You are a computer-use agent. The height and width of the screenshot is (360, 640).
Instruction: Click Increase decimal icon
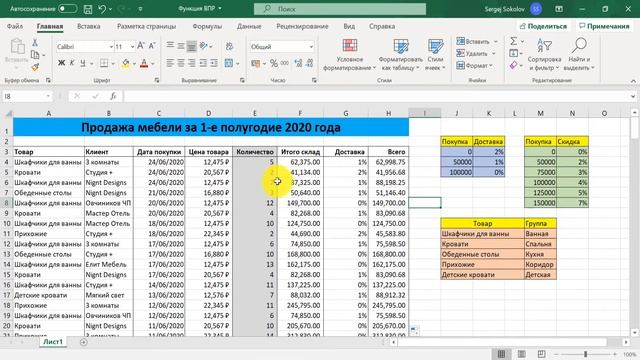click(298, 63)
